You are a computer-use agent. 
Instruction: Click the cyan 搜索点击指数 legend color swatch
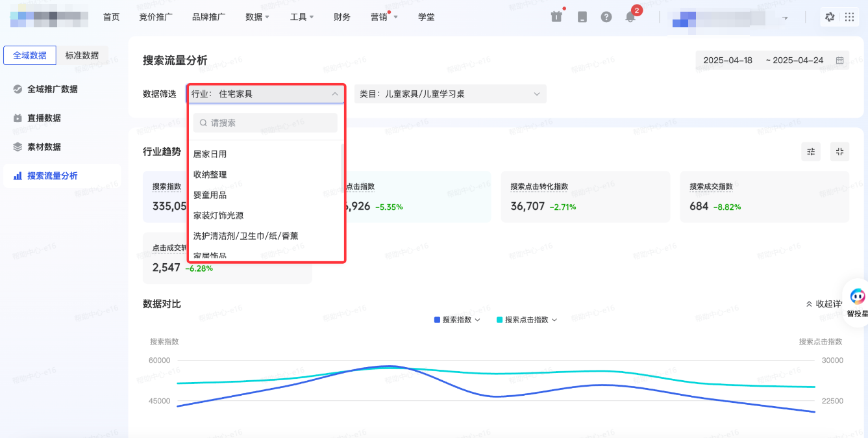click(x=499, y=320)
